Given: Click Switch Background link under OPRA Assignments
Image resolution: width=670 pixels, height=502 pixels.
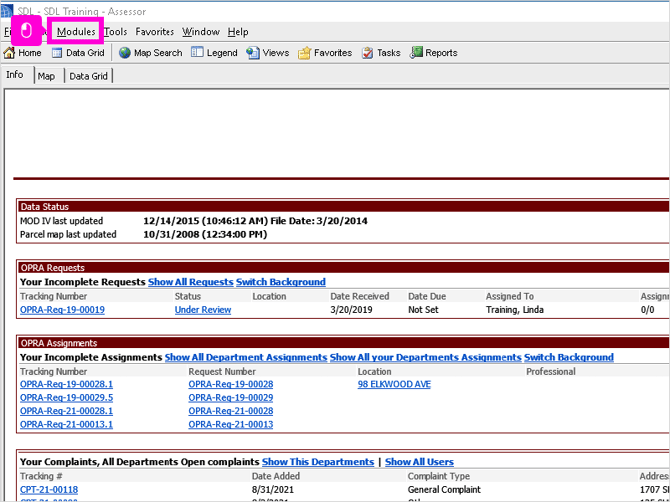Looking at the screenshot, I should click(569, 357).
